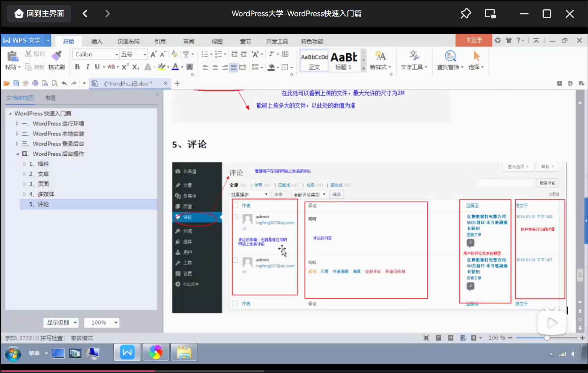This screenshot has width=588, height=373.
Task: Open the font size 五号 dropdown
Action: coord(145,54)
